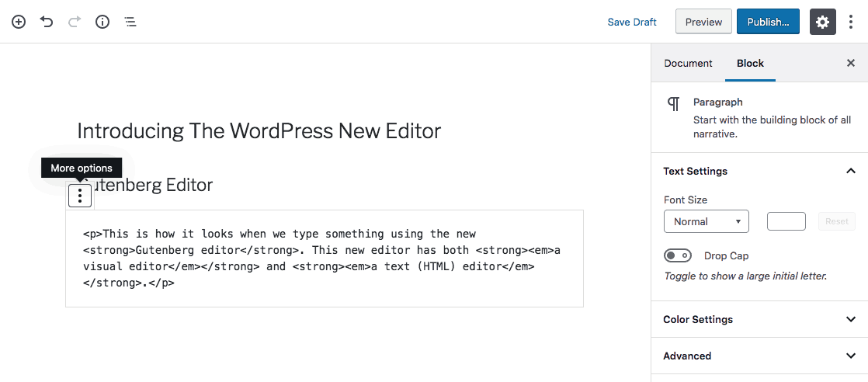Expand the Advanced section
Screen dimensions: 868x382
tap(759, 356)
